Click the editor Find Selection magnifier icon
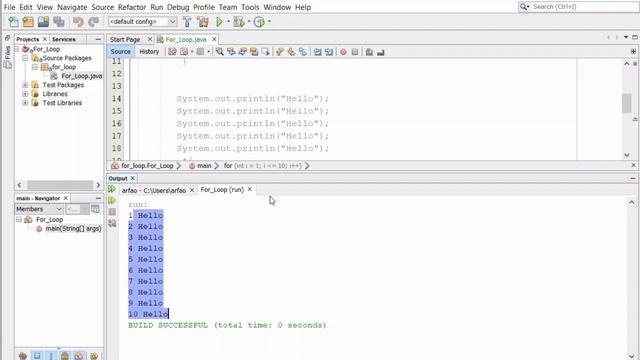 click(x=220, y=52)
